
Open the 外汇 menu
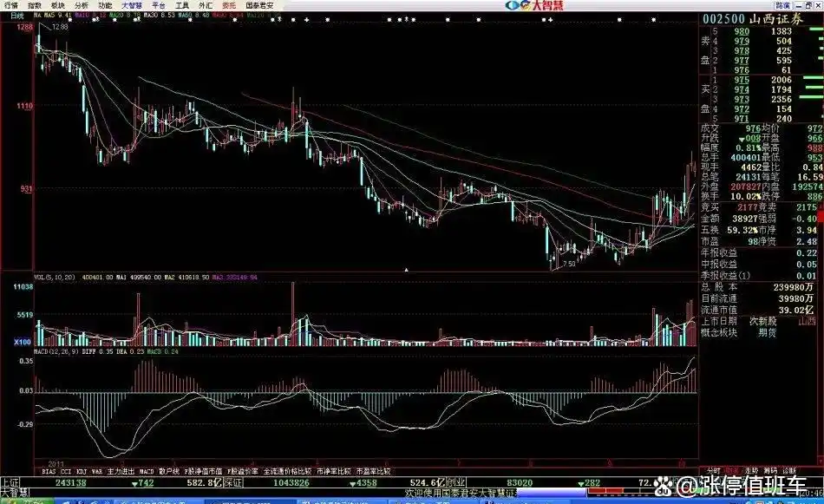coord(206,5)
